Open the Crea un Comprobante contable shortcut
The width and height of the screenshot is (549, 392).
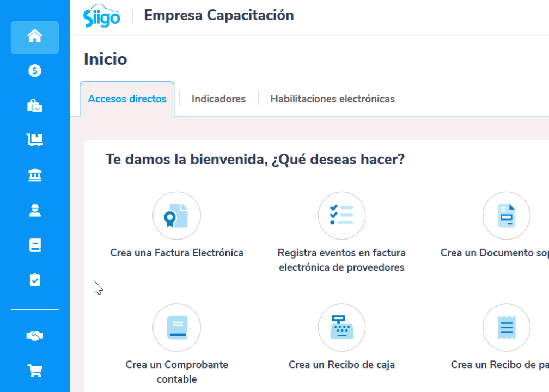pyautogui.click(x=176, y=328)
